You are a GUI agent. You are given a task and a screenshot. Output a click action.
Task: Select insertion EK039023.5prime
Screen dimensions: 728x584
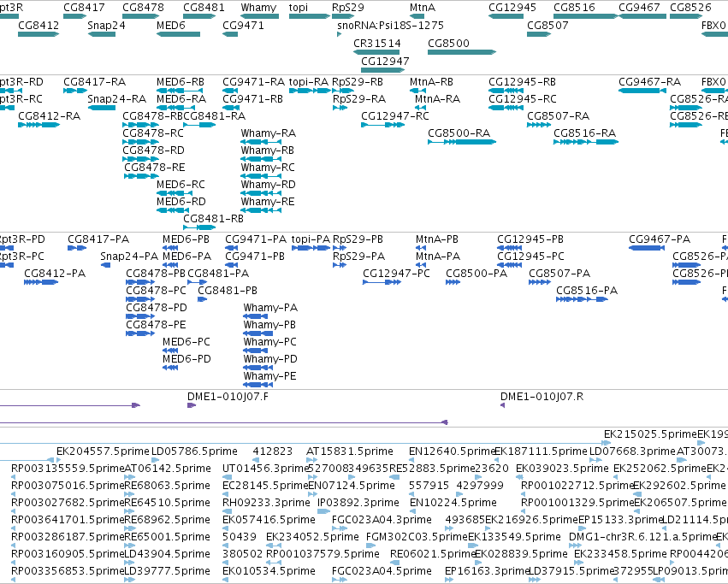(562, 469)
